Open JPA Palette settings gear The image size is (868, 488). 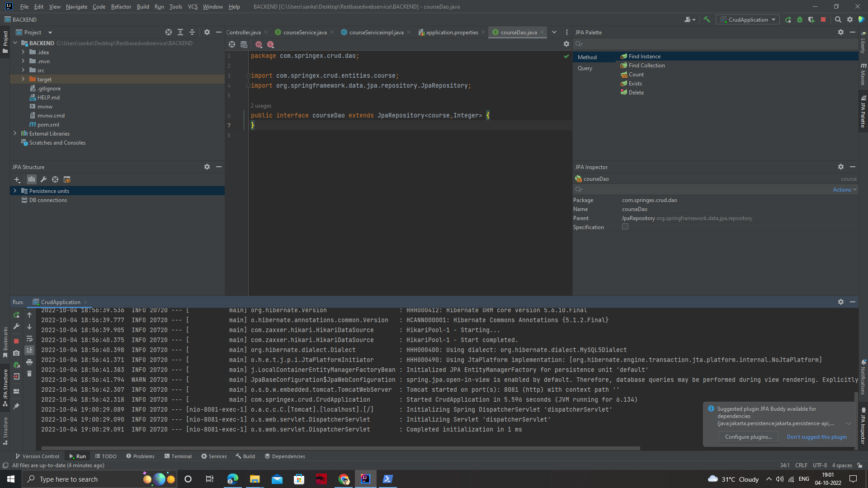coord(841,32)
